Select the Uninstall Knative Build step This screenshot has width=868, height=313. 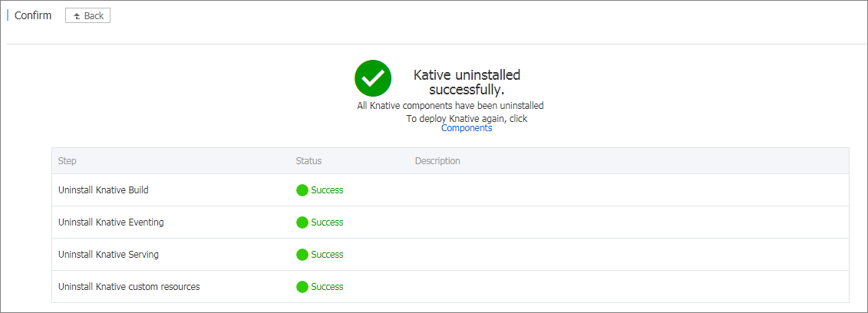pos(109,190)
